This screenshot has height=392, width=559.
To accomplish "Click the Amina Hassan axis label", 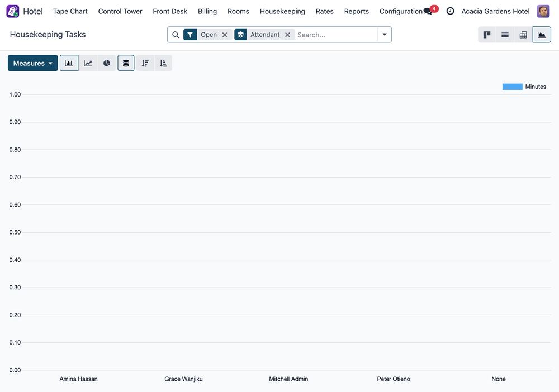I will 78,379.
